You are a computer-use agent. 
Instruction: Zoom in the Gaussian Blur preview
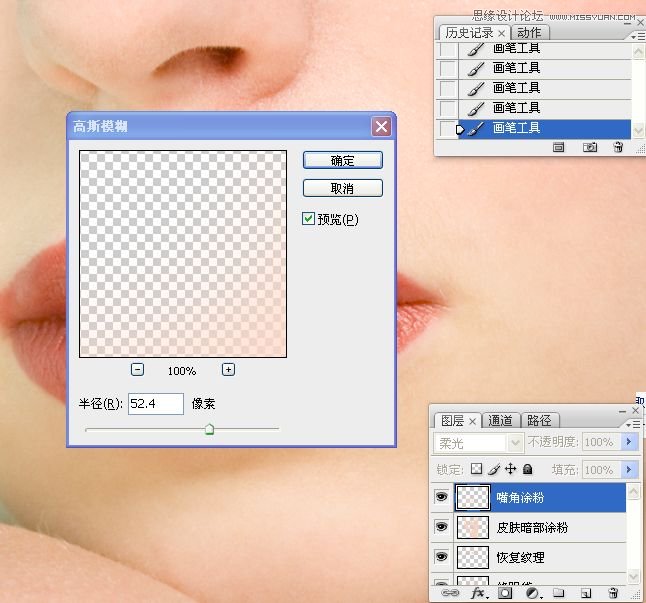click(228, 369)
